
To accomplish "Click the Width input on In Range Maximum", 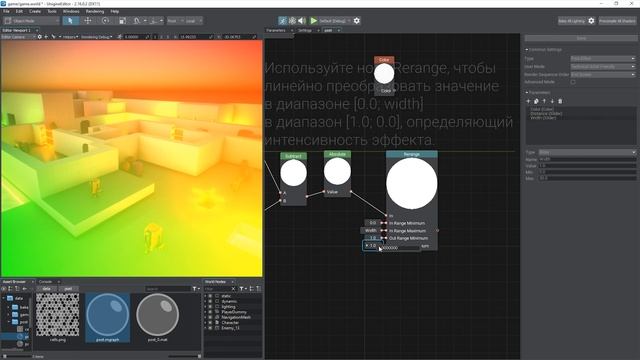I will [x=370, y=231].
